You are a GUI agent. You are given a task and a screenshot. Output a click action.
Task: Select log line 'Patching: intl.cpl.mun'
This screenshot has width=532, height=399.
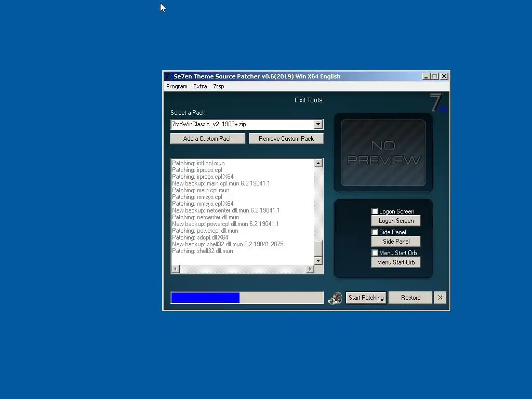click(x=198, y=163)
